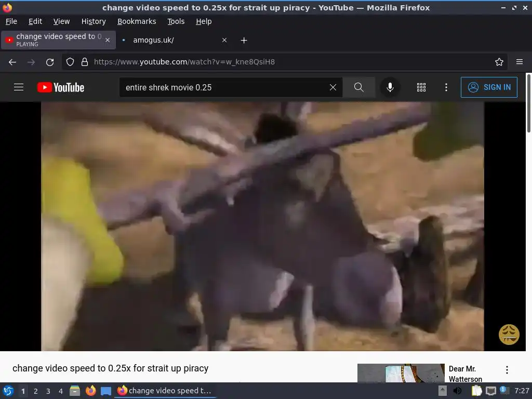532x399 pixels.
Task: Open the update notifier tray icon
Action: click(504, 390)
